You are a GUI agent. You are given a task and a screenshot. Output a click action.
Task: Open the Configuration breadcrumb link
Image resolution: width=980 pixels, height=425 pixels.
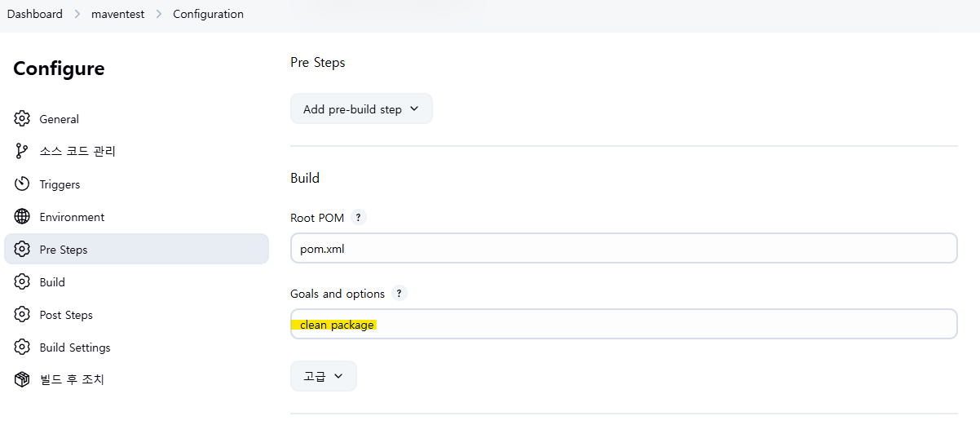coord(208,14)
